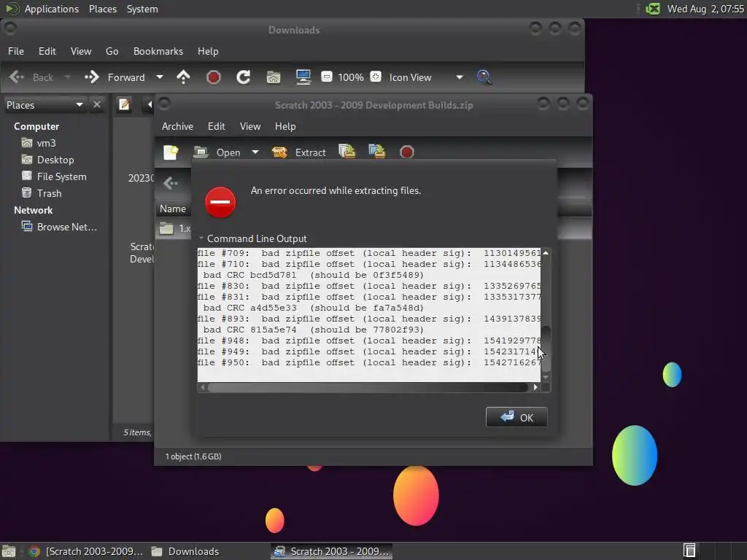Click the up one folder arrow icon
The width and height of the screenshot is (747, 560).
183,77
